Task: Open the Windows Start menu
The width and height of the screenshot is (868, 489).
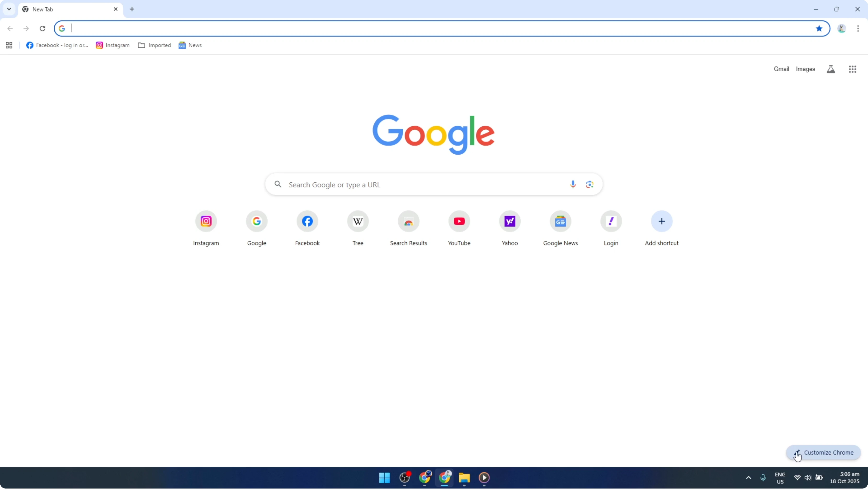Action: coord(384,478)
